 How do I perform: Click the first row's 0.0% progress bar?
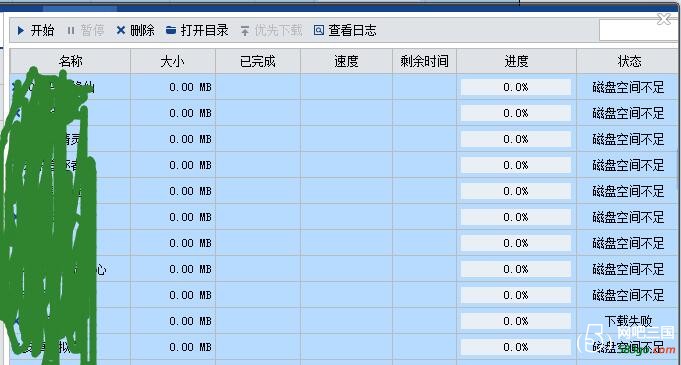pyautogui.click(x=516, y=87)
